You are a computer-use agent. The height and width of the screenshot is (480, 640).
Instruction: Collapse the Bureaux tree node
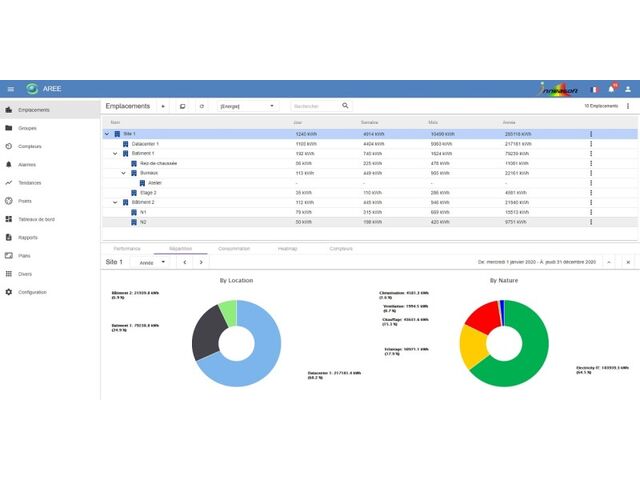pos(123,173)
